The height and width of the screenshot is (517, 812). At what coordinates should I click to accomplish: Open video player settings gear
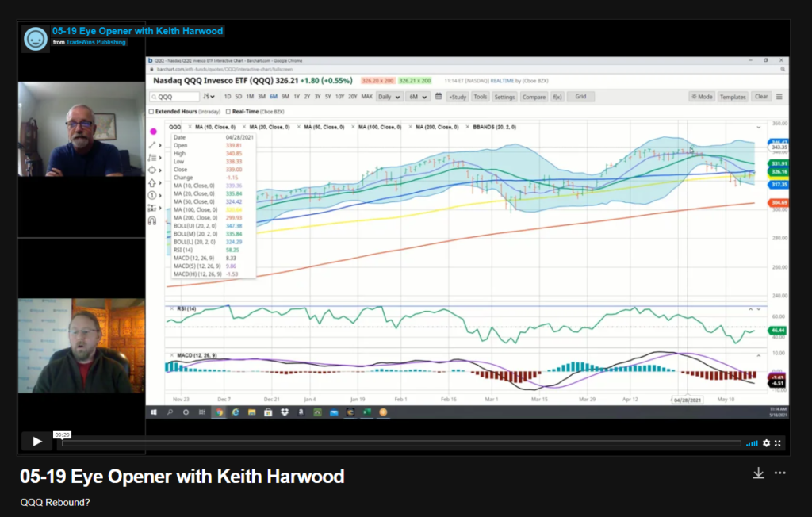pos(767,443)
